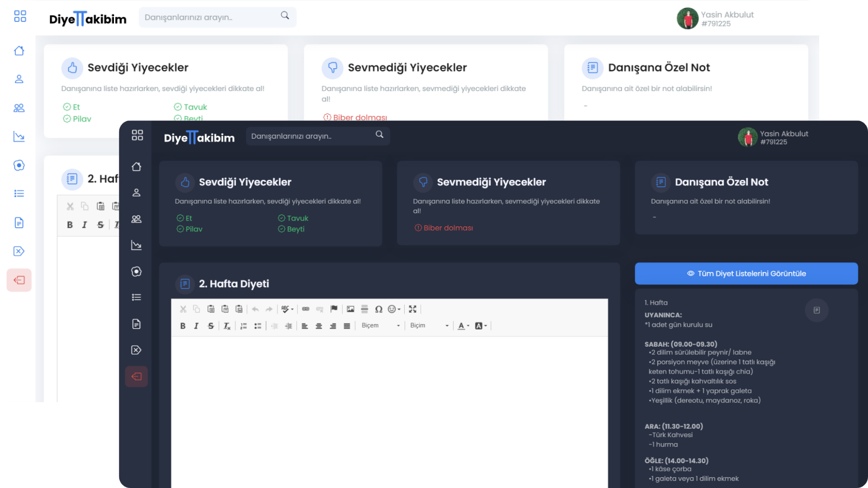
Task: Click Yasin Akbulut avatar in the light window
Action: 688,19
